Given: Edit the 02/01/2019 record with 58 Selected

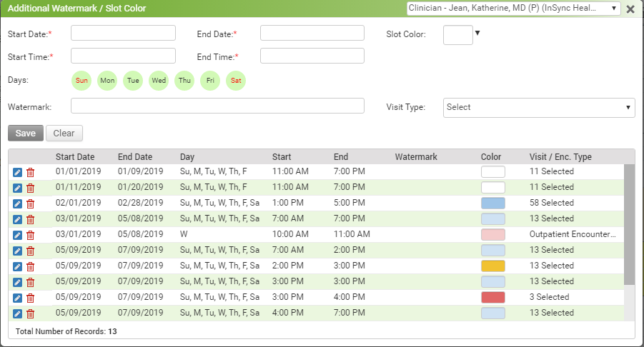Looking at the screenshot, I should (x=17, y=203).
